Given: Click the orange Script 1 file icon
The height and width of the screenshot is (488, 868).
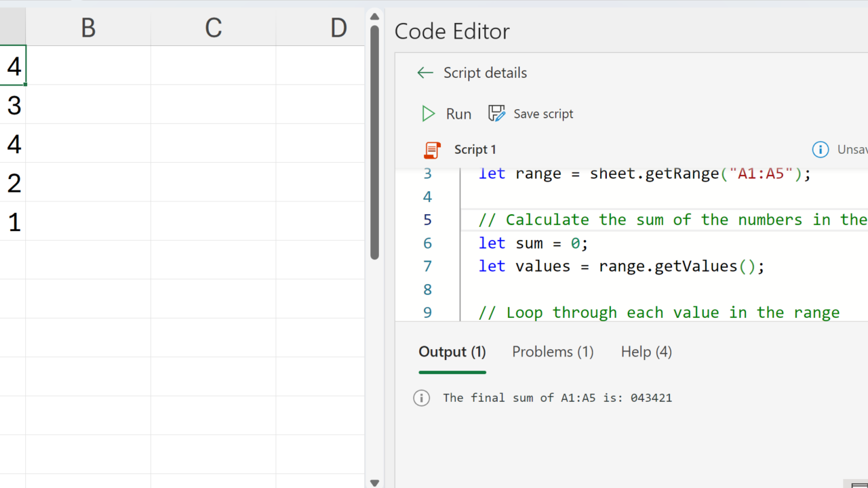Looking at the screenshot, I should [432, 150].
